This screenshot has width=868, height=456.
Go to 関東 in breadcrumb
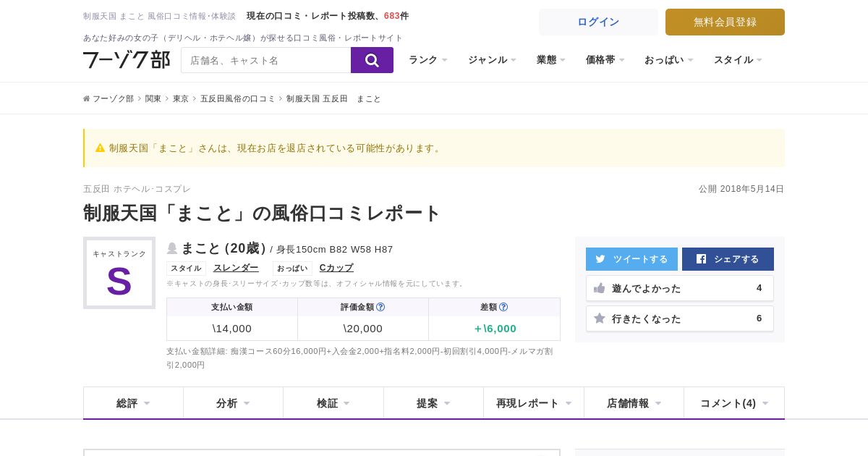(x=153, y=98)
